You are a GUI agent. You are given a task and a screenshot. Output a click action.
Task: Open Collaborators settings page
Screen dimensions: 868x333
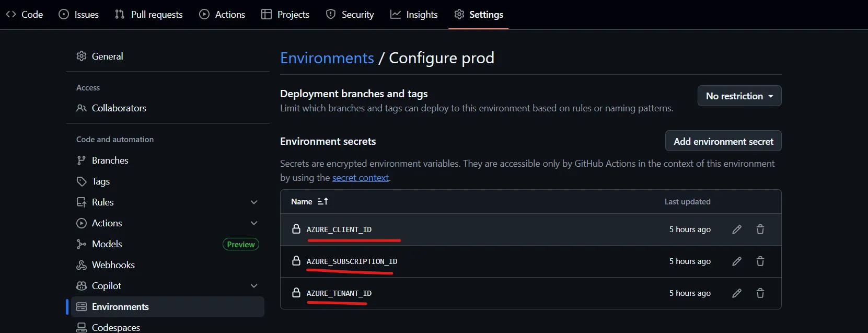168,108
